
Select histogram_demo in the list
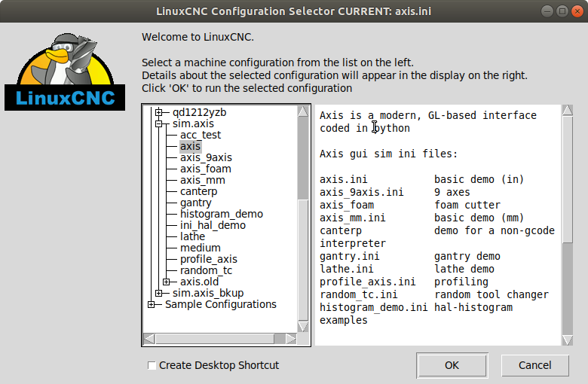(221, 214)
